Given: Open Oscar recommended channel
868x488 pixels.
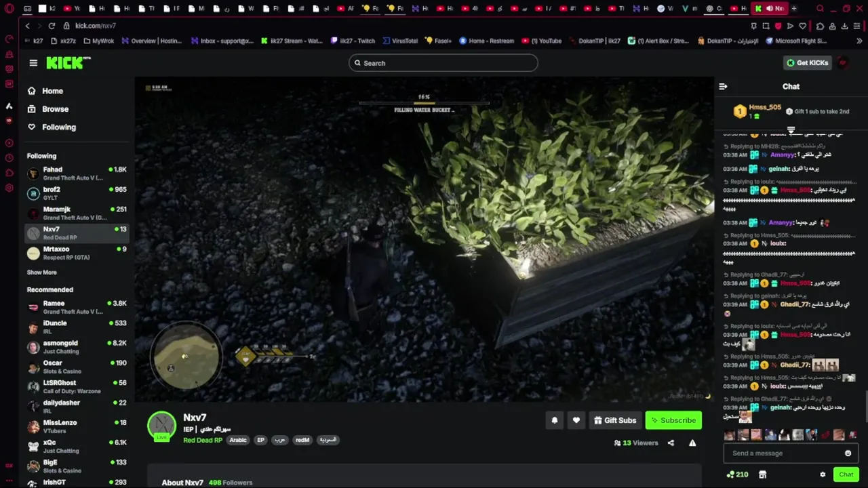Looking at the screenshot, I should tap(76, 367).
